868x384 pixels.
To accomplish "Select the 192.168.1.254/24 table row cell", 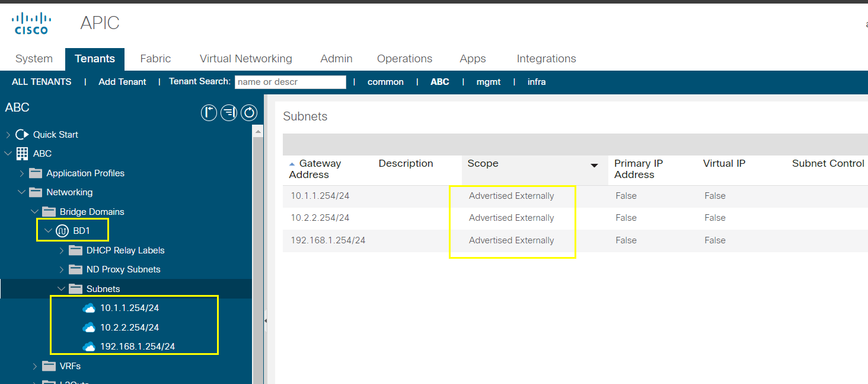I will pyautogui.click(x=328, y=240).
